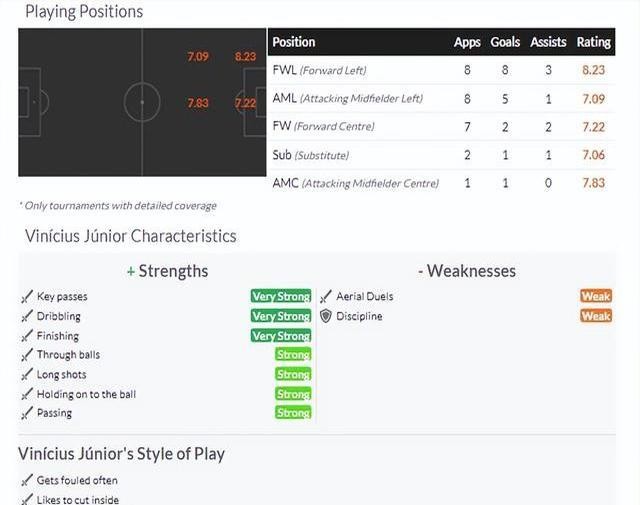Click the Position column header
640x505 pixels.
coord(294,42)
